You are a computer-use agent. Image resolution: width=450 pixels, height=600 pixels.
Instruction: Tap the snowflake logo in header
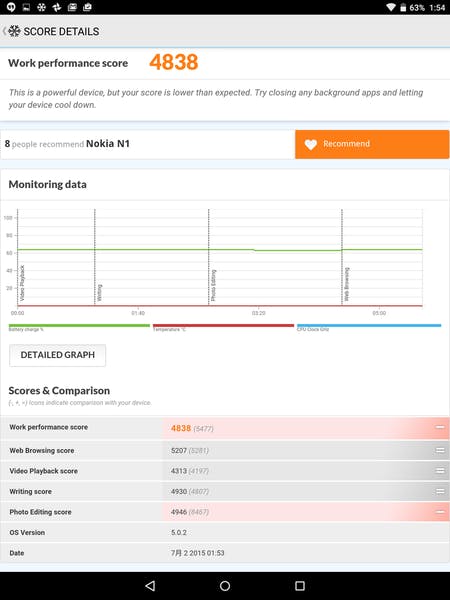coord(14,31)
